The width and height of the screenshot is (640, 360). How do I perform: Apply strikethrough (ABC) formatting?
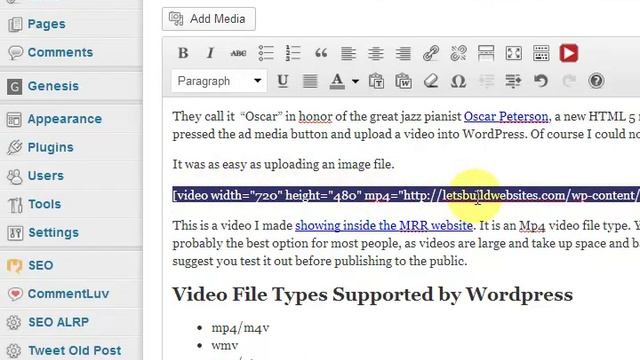238,53
